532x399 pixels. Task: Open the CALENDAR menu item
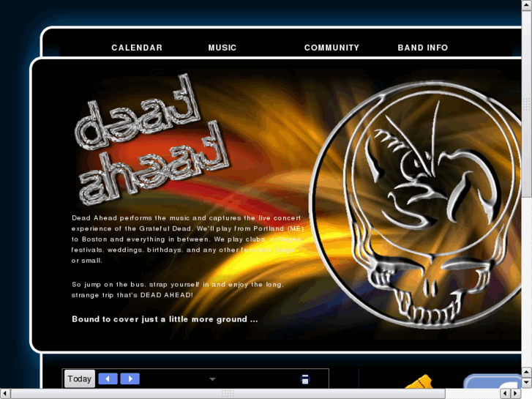point(137,48)
